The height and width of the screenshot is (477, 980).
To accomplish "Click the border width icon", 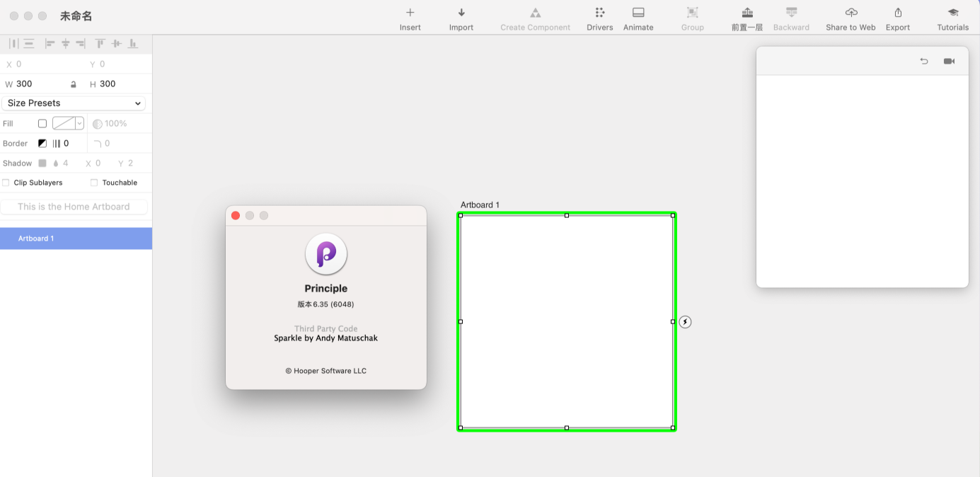I will tap(57, 144).
